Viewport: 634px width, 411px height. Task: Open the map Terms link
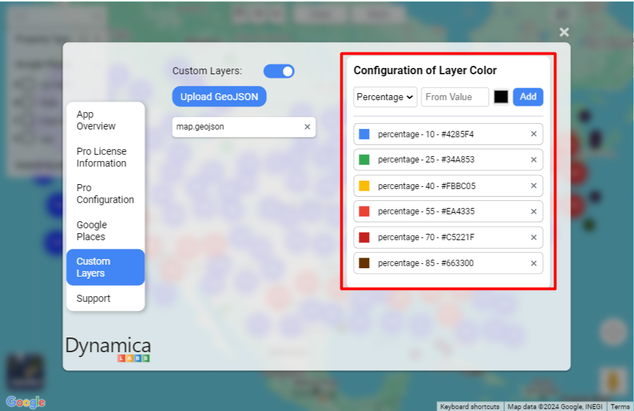click(x=620, y=406)
